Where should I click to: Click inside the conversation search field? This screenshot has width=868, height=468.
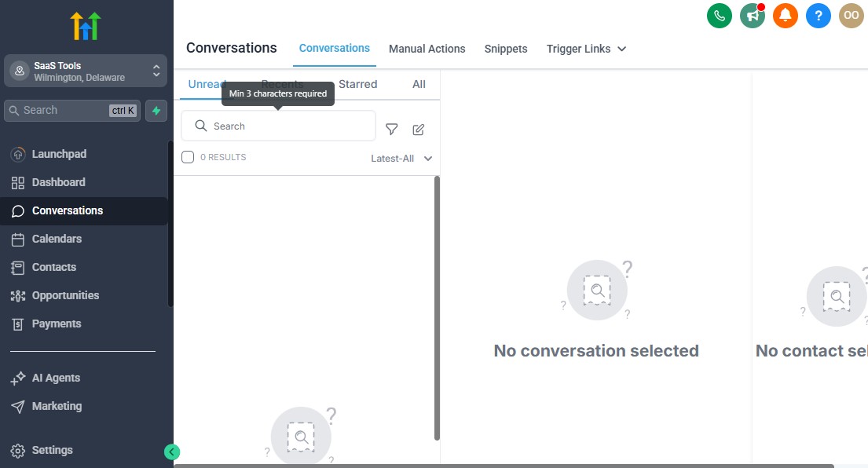[x=278, y=126]
